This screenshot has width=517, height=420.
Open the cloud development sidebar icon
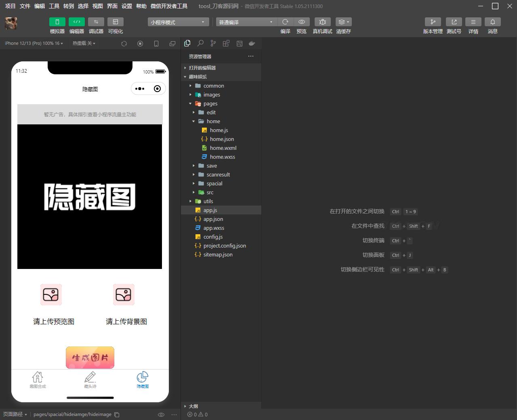252,43
